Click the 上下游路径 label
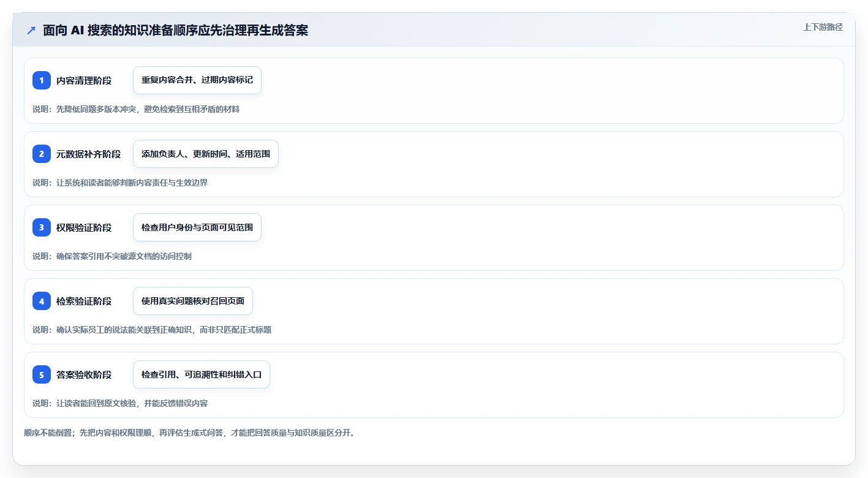 823,27
